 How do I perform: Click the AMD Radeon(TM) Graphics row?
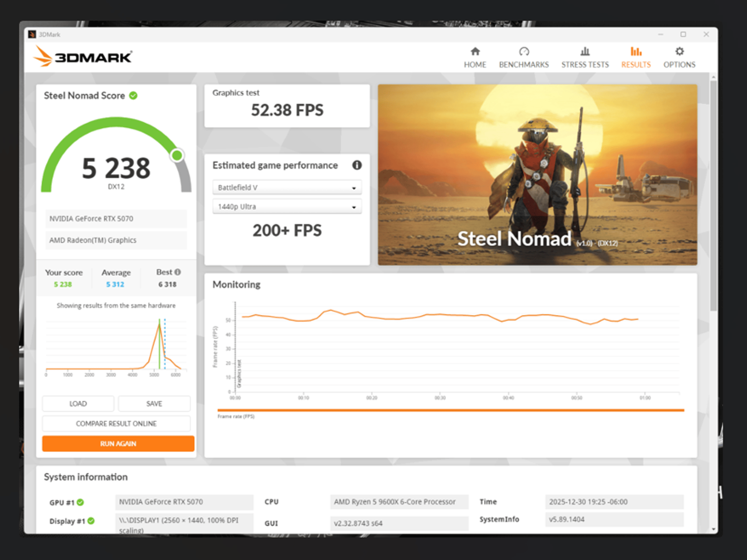point(116,240)
